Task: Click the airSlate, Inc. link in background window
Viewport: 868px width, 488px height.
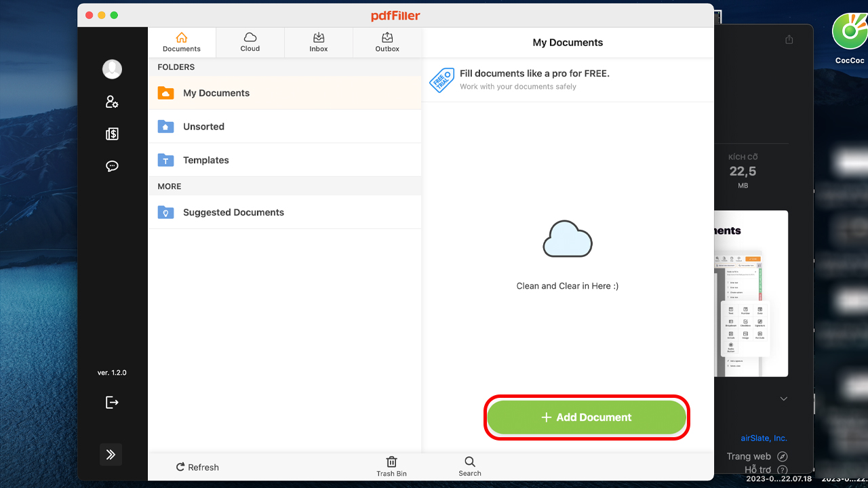Action: tap(764, 438)
